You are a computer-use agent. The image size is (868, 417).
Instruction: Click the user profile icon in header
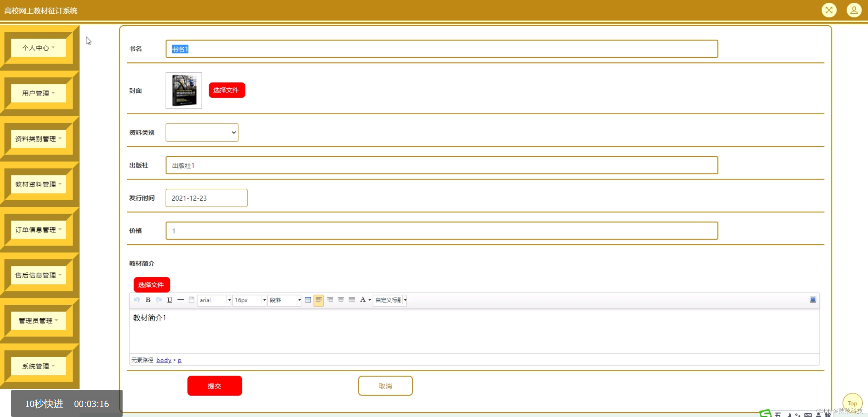tap(854, 10)
